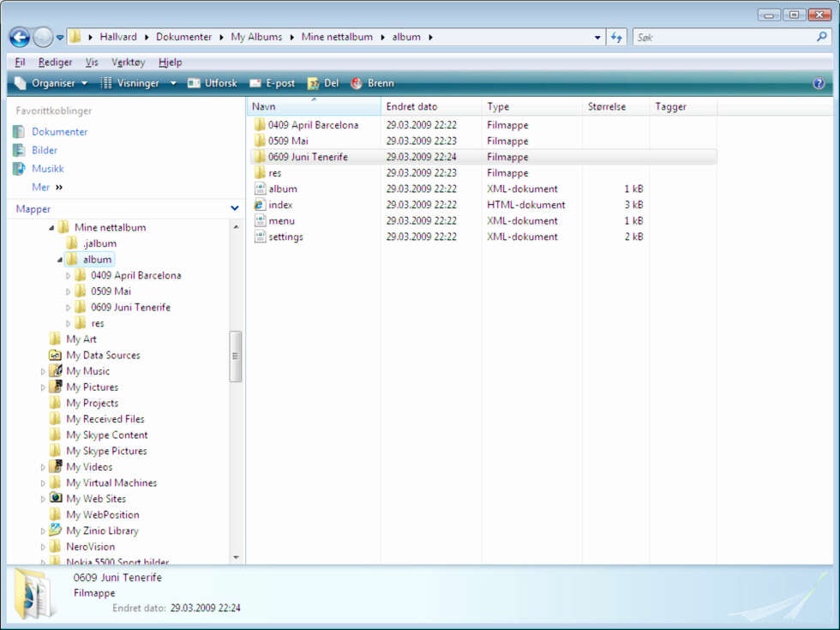Open the Verktøy menu
The width and height of the screenshot is (840, 630).
[x=128, y=62]
